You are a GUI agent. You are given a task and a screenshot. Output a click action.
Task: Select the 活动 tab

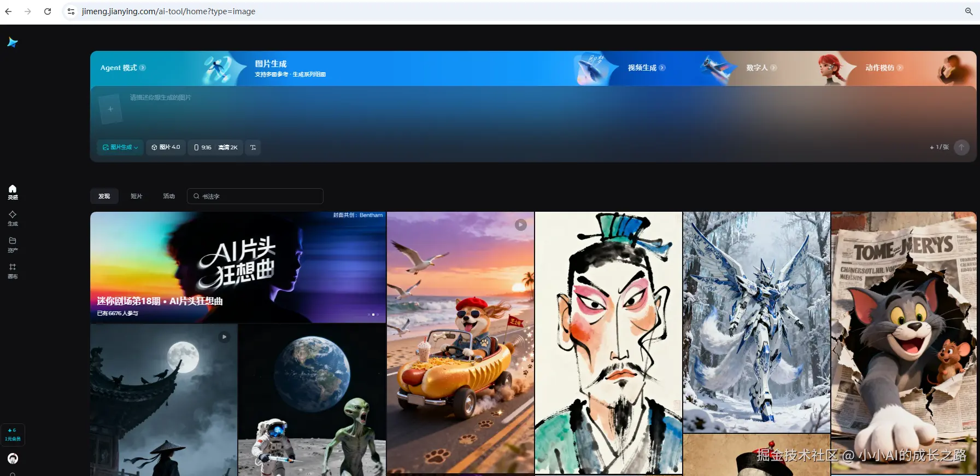tap(169, 196)
